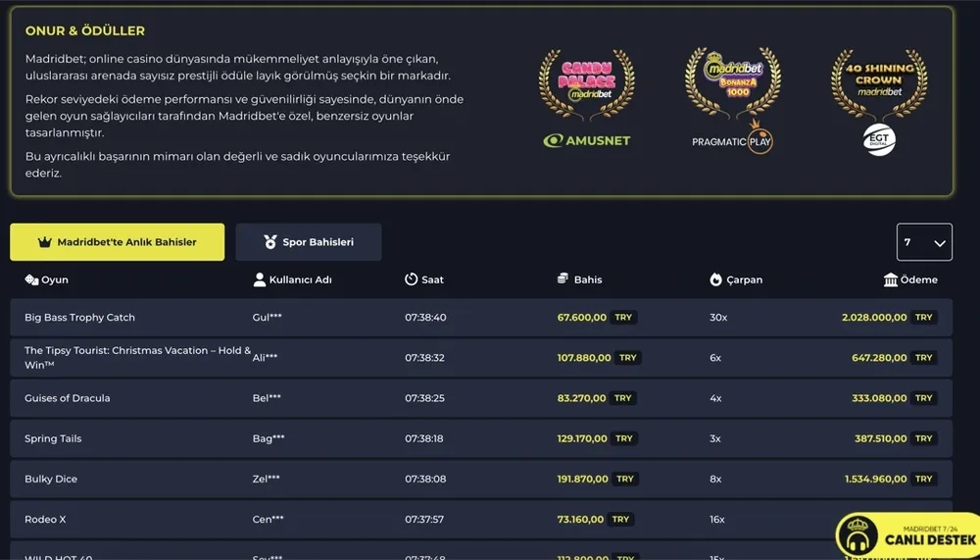Select the Guises of Dracula game
The width and height of the screenshot is (980, 560).
tap(68, 398)
